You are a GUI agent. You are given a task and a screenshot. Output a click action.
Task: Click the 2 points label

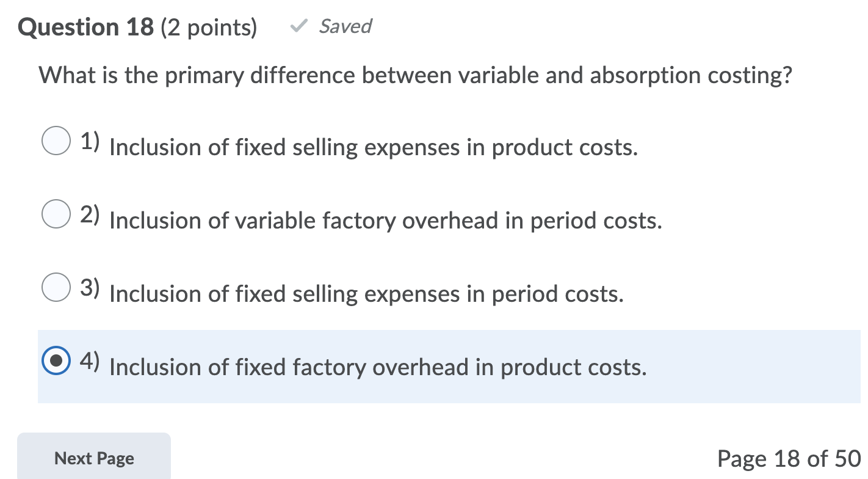click(209, 27)
